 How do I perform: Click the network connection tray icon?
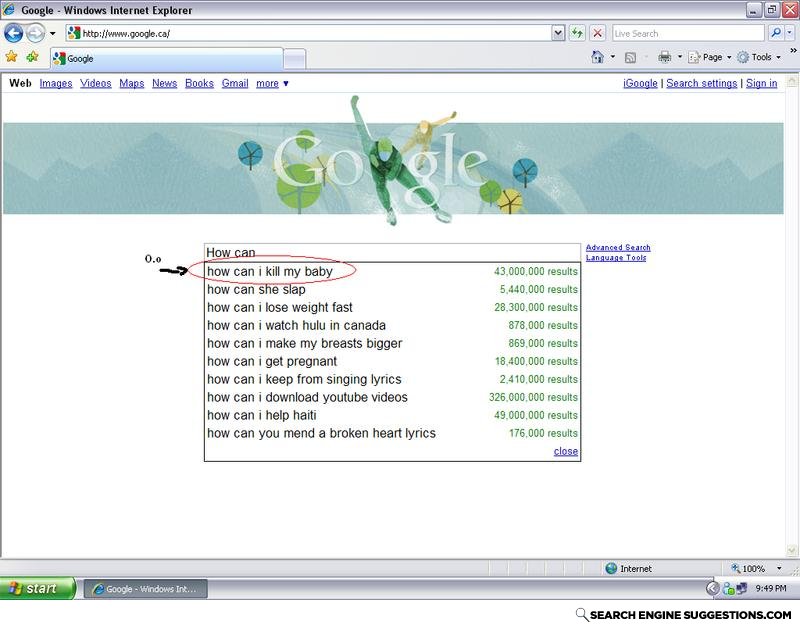pos(741,589)
